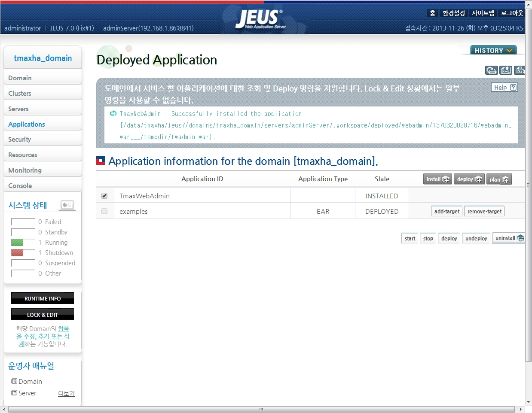Click the RUNTIME INFO button
This screenshot has width=532, height=413.
pos(43,298)
